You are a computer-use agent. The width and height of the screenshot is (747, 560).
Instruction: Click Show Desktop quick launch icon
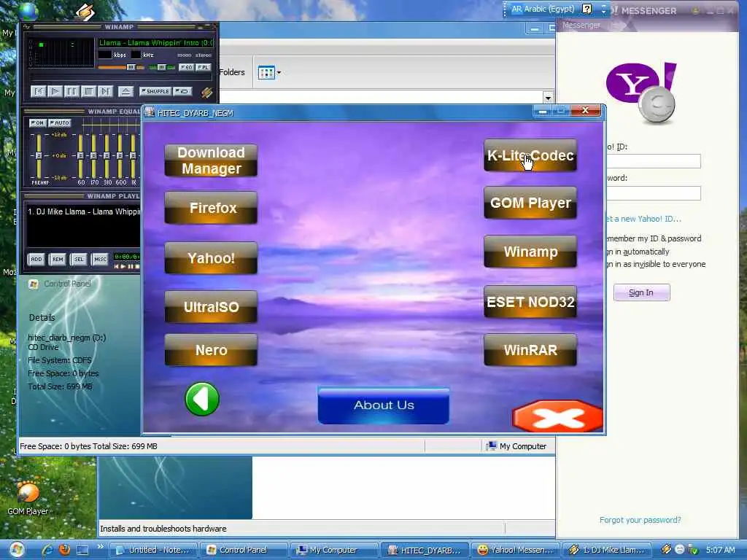(x=82, y=551)
